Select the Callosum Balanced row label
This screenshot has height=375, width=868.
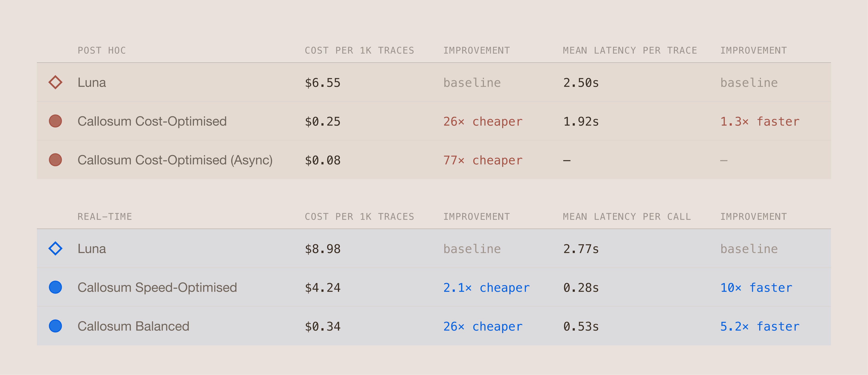(x=133, y=326)
